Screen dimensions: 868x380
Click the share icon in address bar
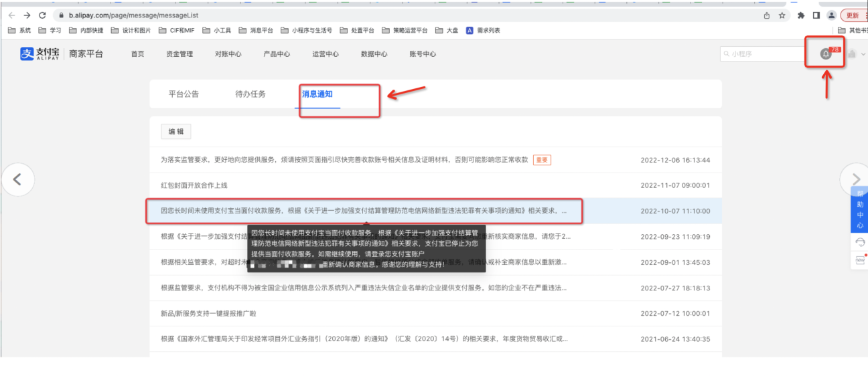tap(767, 15)
